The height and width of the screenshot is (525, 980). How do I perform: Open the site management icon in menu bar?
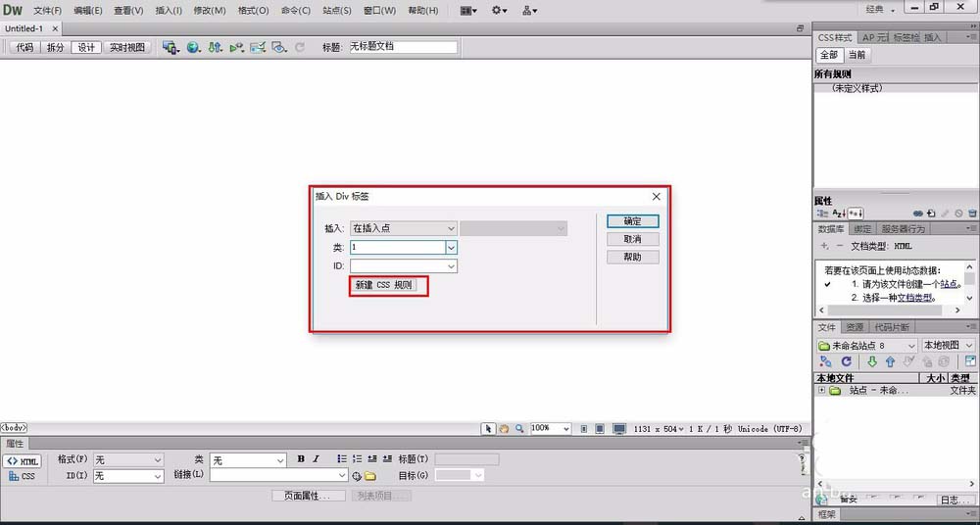point(530,10)
